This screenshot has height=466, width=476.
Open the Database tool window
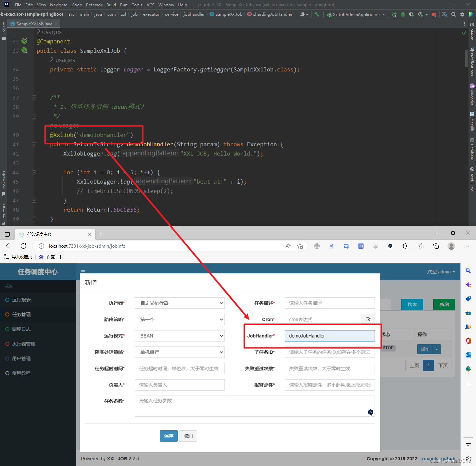[x=472, y=149]
